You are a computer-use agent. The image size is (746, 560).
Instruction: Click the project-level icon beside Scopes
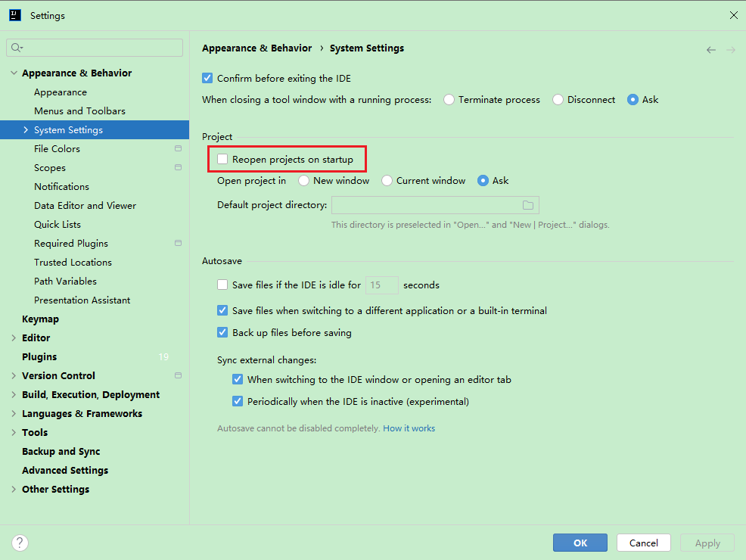pos(178,168)
